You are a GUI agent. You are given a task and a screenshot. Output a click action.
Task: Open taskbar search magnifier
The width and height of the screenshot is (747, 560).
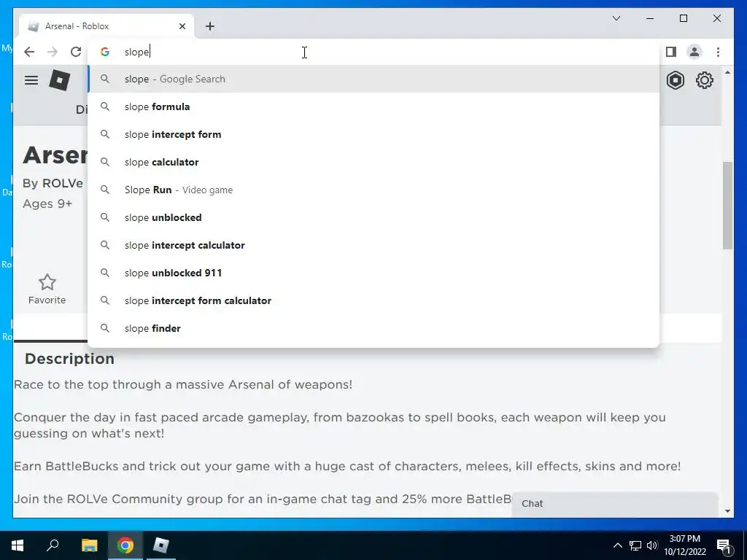[x=53, y=545]
